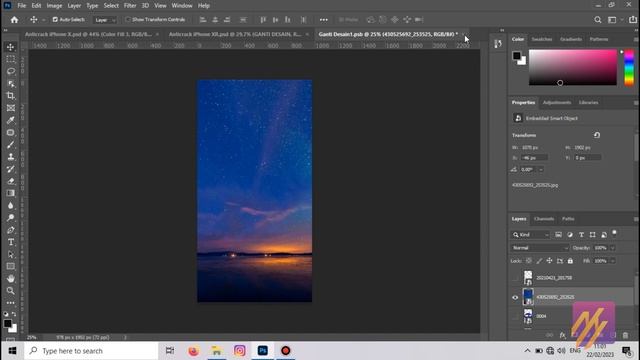The width and height of the screenshot is (640, 360).
Task: Toggle lock transparent pixels
Action: coord(529,261)
